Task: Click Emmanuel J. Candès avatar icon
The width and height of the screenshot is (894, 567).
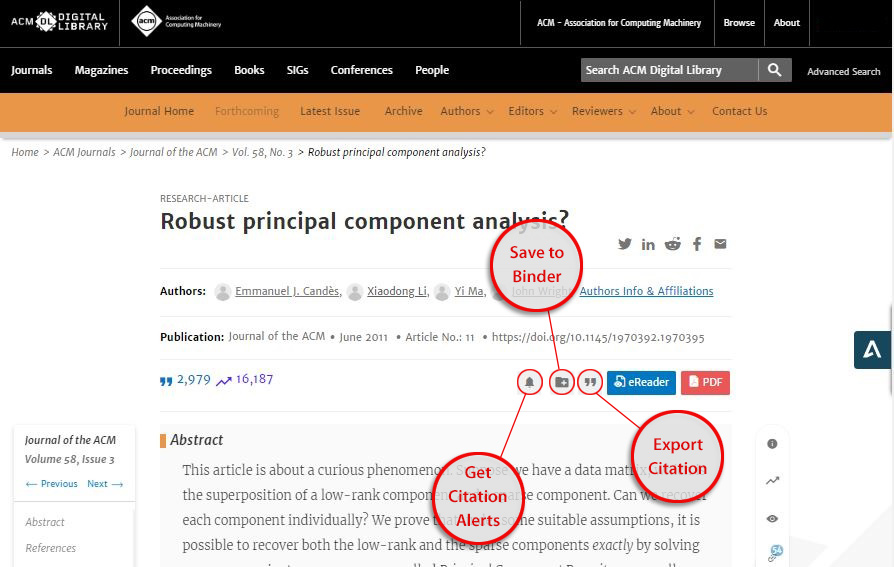Action: (222, 291)
